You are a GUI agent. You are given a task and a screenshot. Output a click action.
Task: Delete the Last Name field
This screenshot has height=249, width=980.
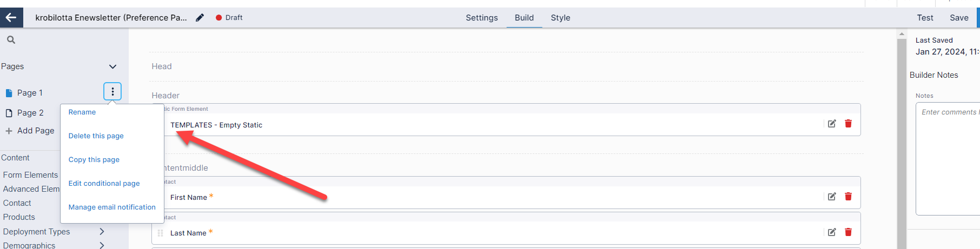tap(848, 232)
